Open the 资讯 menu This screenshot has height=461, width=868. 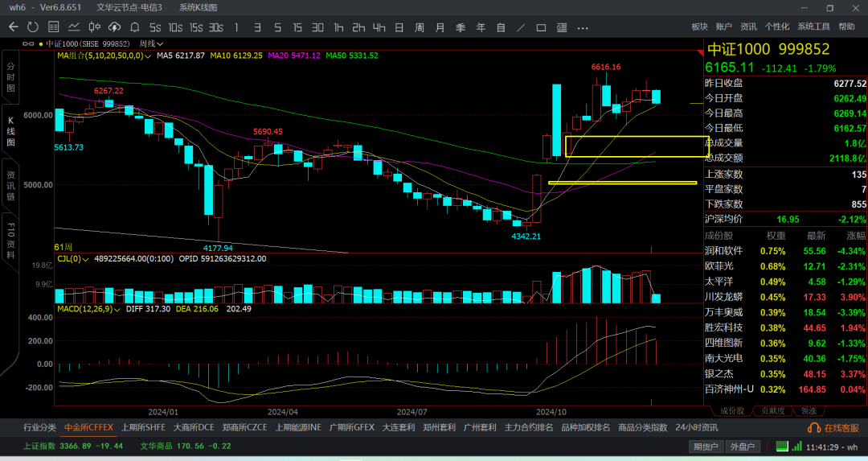tap(748, 27)
